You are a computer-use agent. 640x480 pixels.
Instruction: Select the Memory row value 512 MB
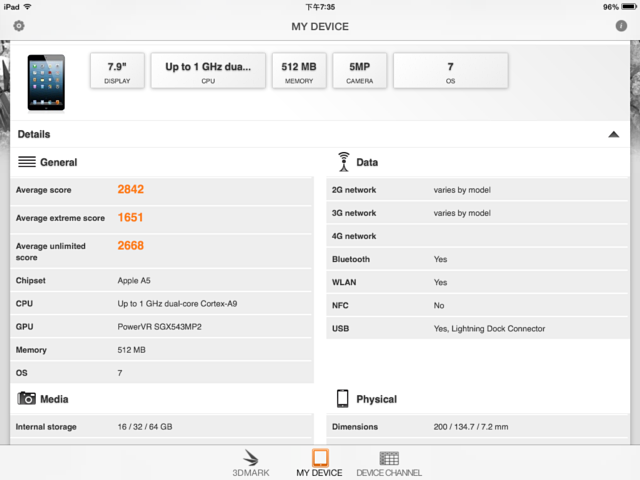pos(131,350)
